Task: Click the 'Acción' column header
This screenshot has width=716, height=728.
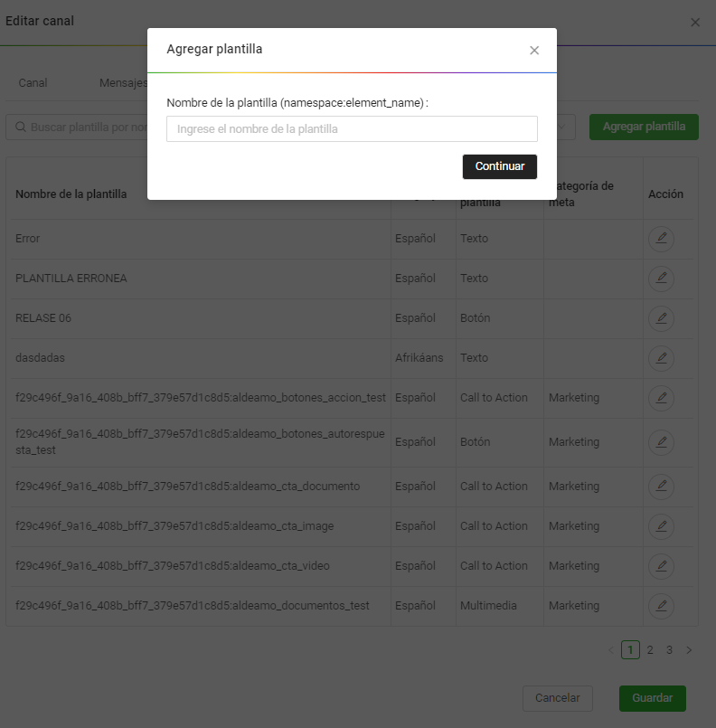Action: pyautogui.click(x=665, y=194)
